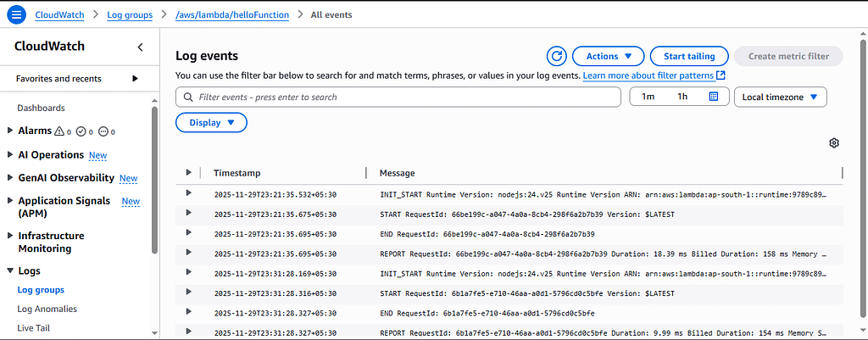Expand GenAI Observability section

[x=10, y=178]
